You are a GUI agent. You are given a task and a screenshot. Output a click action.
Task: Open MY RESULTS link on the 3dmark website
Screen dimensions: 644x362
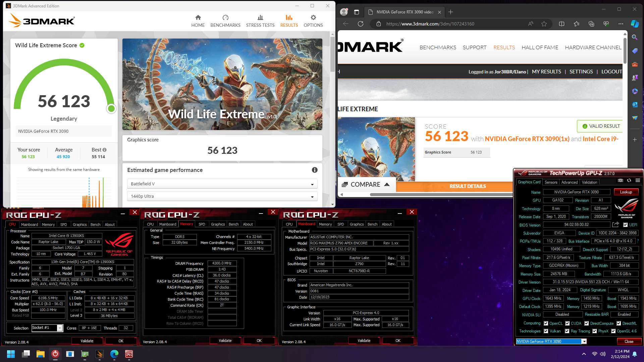click(546, 72)
